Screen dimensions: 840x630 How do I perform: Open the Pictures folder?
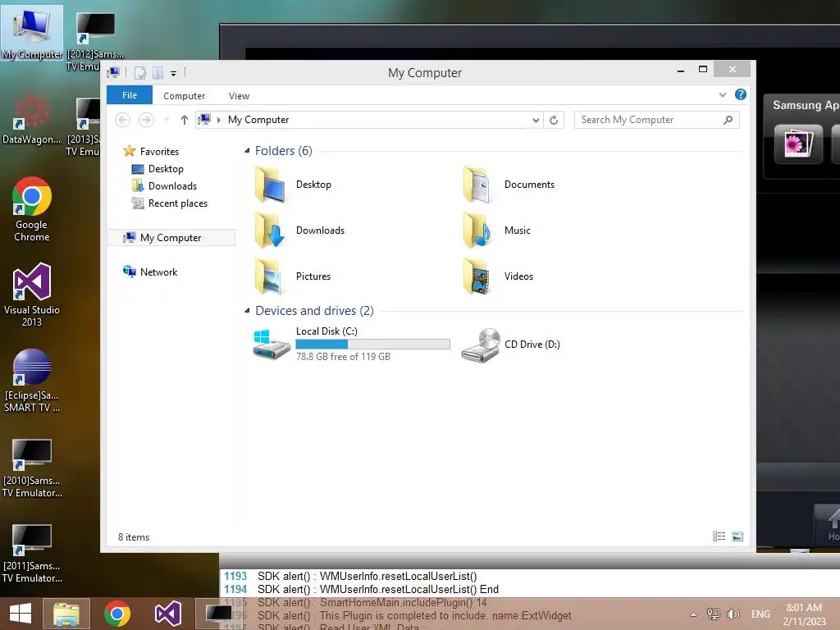coord(271,276)
